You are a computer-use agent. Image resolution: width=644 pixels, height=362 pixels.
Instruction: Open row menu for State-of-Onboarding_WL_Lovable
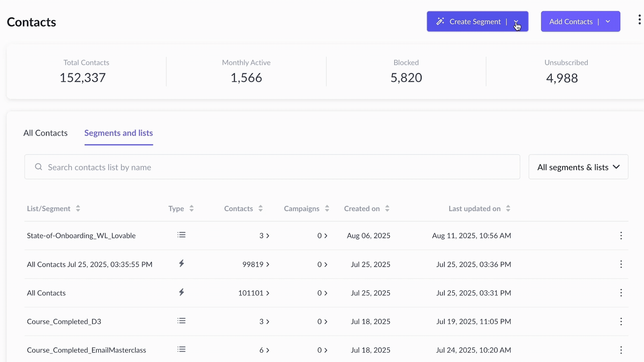click(x=621, y=236)
